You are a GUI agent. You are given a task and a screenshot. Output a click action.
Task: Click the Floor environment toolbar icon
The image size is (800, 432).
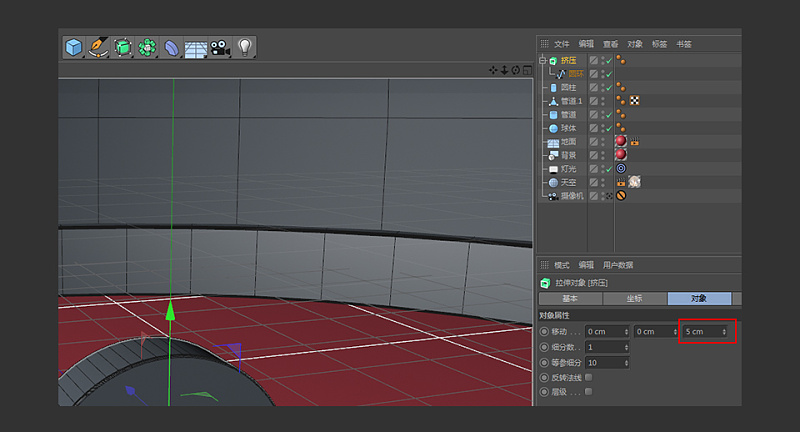196,47
